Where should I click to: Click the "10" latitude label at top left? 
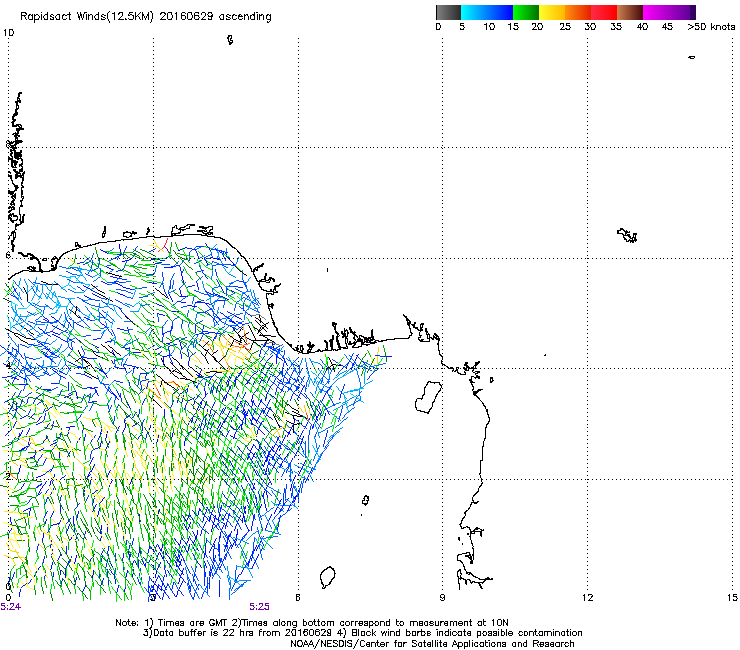8,33
